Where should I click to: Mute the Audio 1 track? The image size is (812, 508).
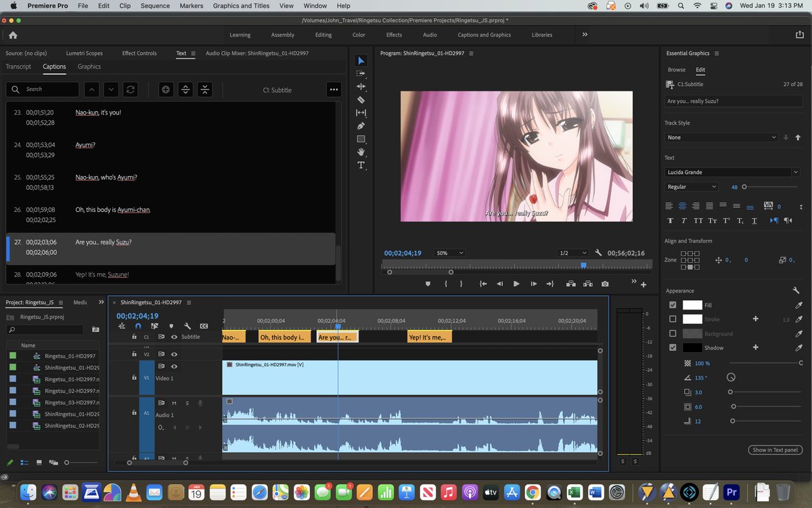[174, 403]
